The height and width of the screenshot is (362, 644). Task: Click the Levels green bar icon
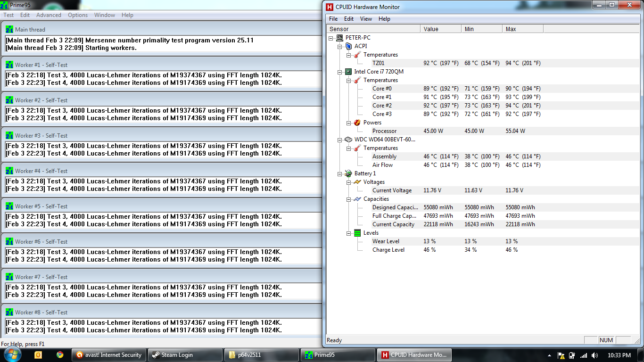click(357, 233)
